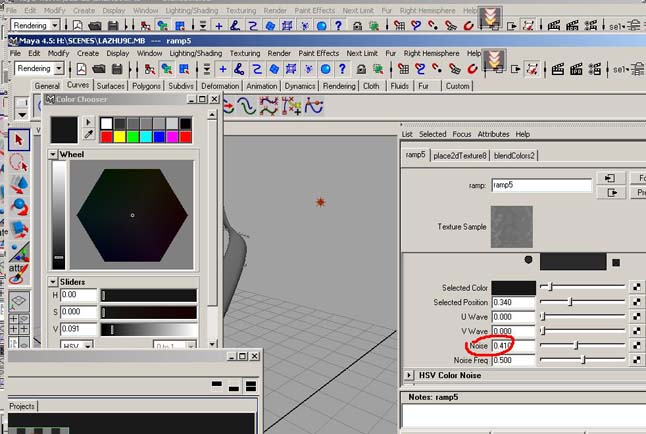The width and height of the screenshot is (646, 434).
Task: Click the IPR render clapboard icon
Action: 576,69
